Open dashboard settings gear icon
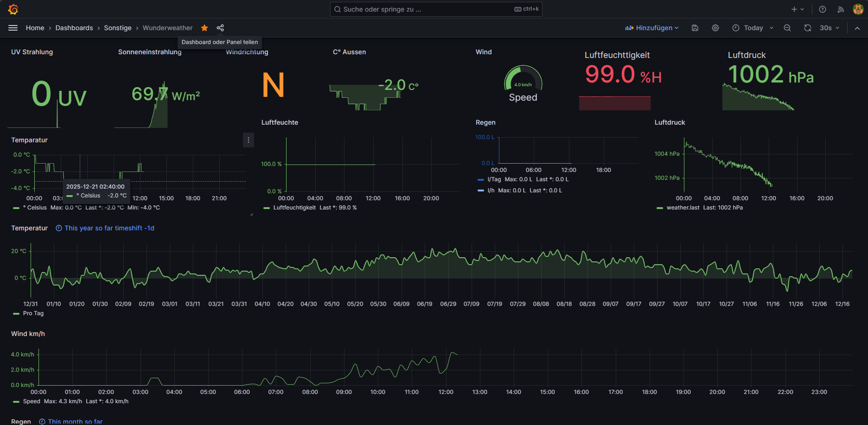The image size is (868, 425). coord(715,28)
